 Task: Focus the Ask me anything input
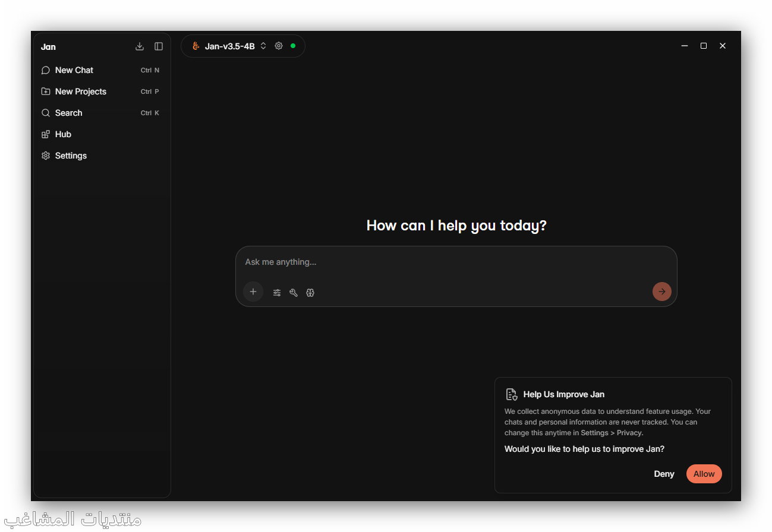(456, 262)
